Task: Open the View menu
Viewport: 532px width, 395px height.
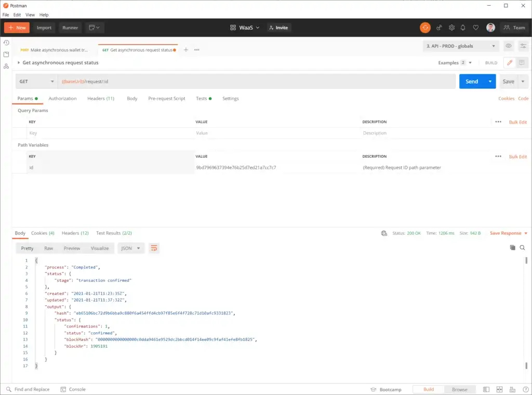Action: point(30,15)
